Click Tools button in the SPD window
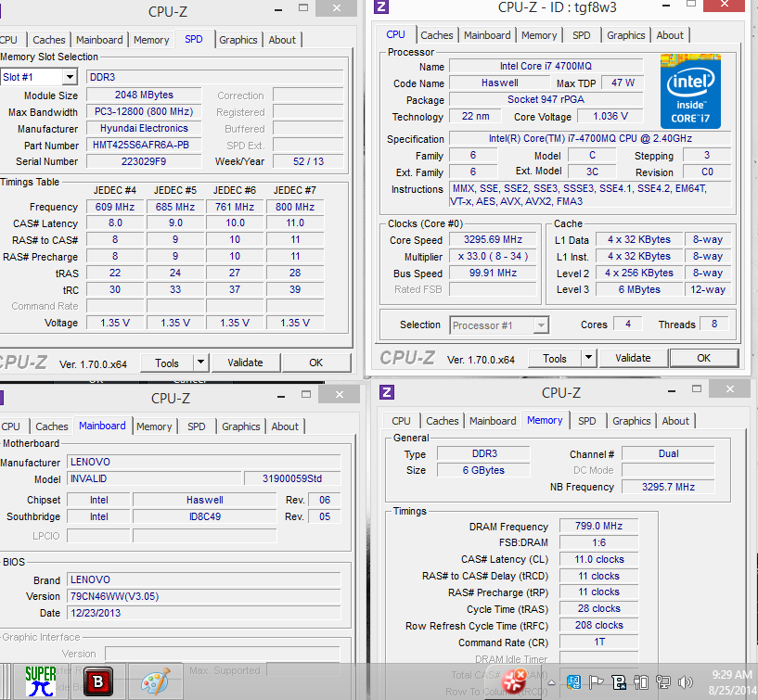This screenshot has width=758, height=700. pyautogui.click(x=167, y=363)
